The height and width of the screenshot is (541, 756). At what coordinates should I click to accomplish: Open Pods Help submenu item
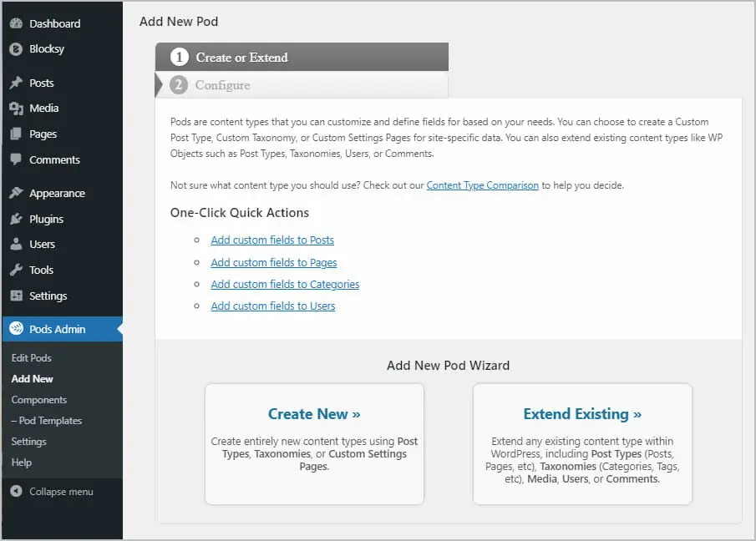pyautogui.click(x=22, y=463)
